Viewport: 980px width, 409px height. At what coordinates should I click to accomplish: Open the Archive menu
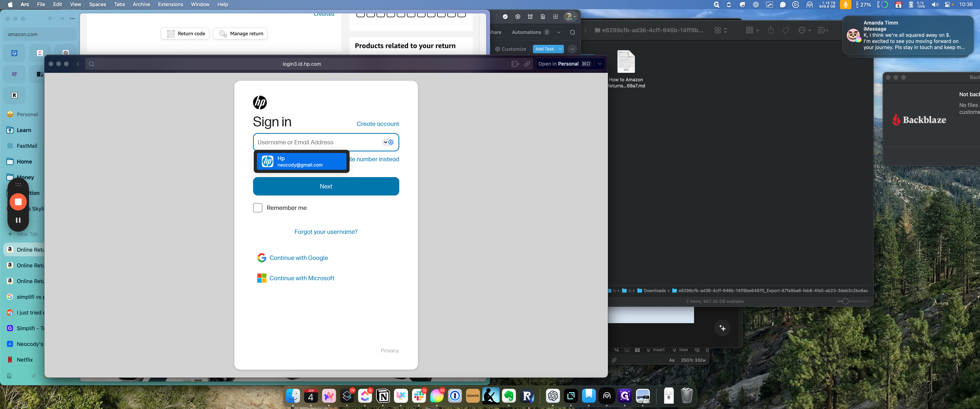point(141,5)
